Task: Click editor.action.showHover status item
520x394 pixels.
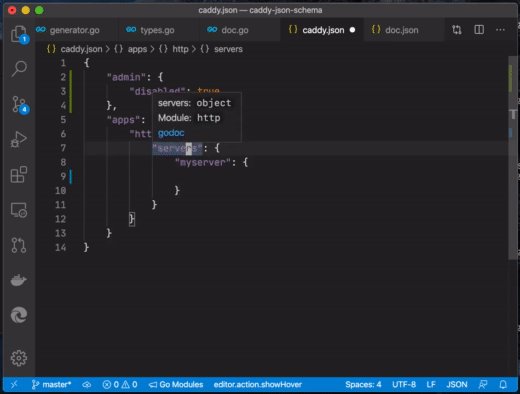Action: (x=258, y=385)
